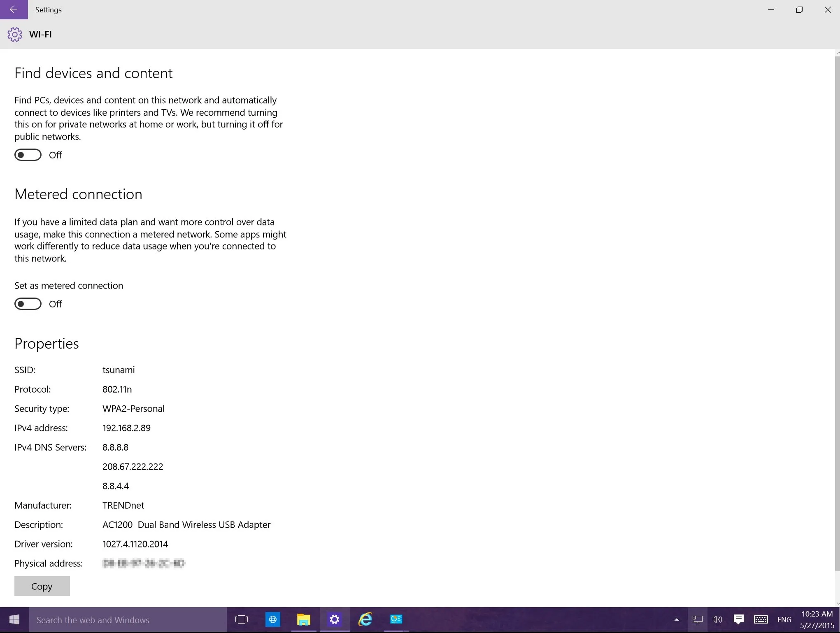This screenshot has width=840, height=633.
Task: Click the driver version 1027.4.1120.2014
Action: [135, 544]
